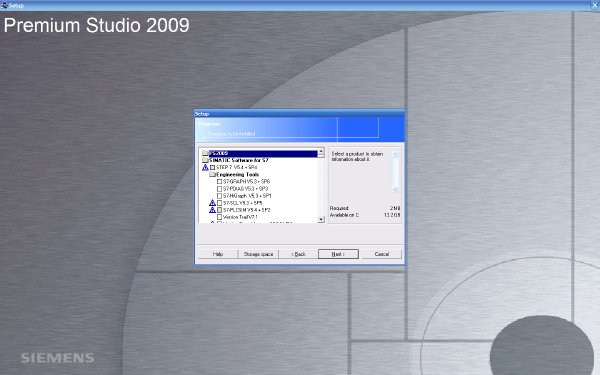This screenshot has height=375, width=600.
Task: Click description pane scrollbar up arrow
Action: [395, 155]
